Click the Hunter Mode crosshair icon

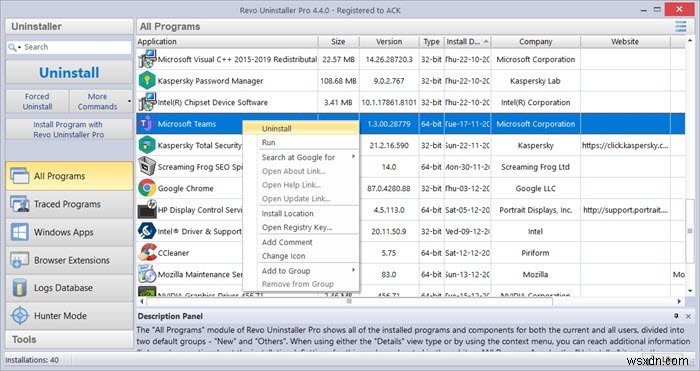coord(20,316)
